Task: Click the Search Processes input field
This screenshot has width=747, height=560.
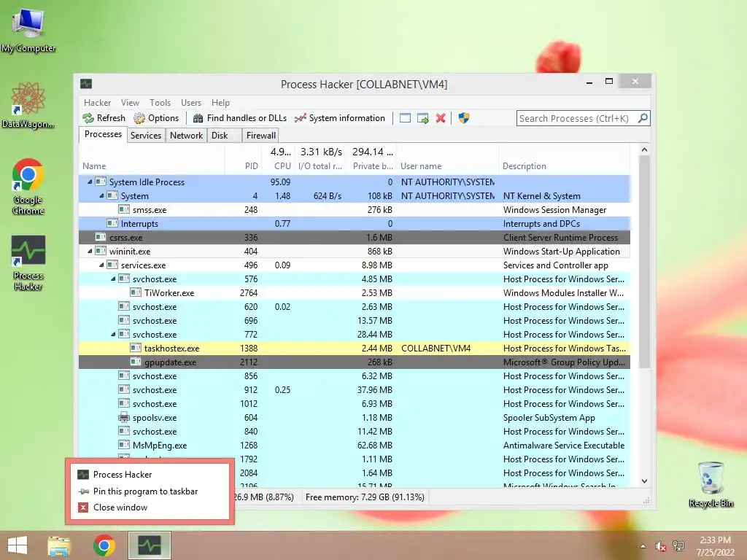Action: coord(576,118)
